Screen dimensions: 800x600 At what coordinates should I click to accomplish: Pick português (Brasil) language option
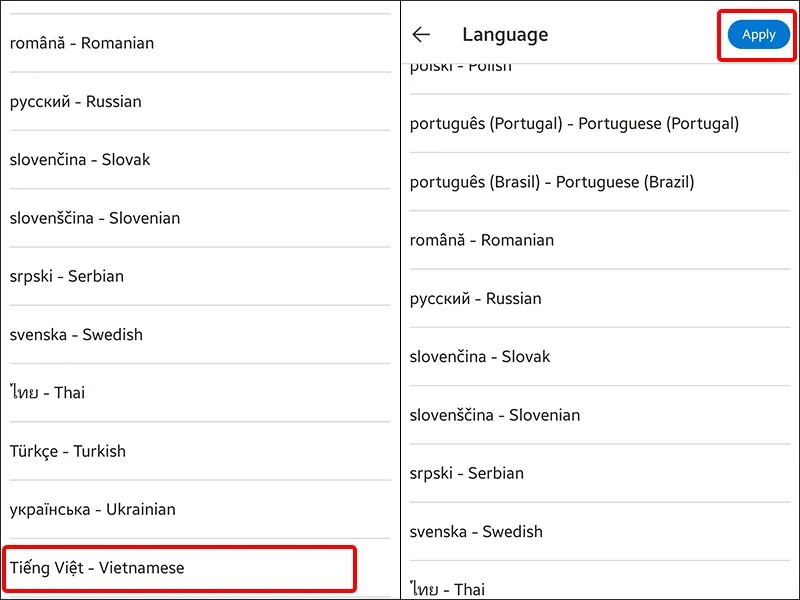click(x=551, y=182)
